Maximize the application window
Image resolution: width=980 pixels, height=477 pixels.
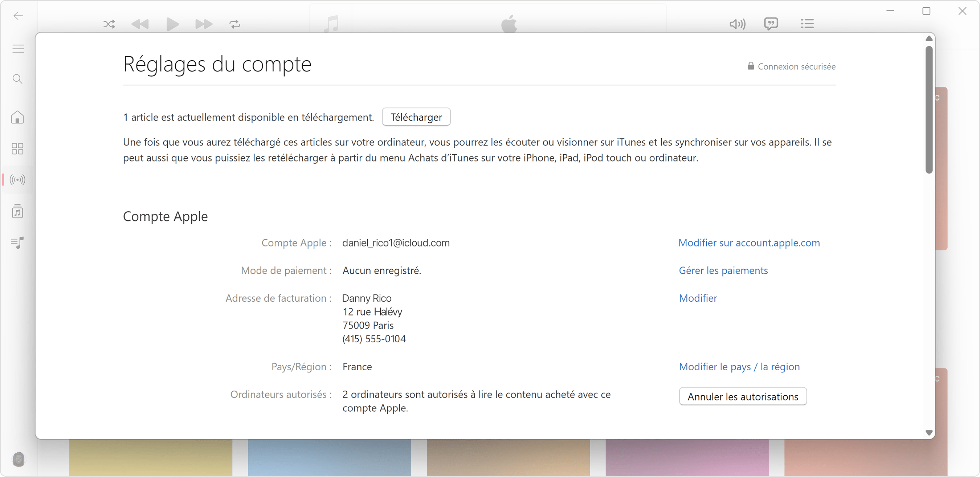(926, 11)
